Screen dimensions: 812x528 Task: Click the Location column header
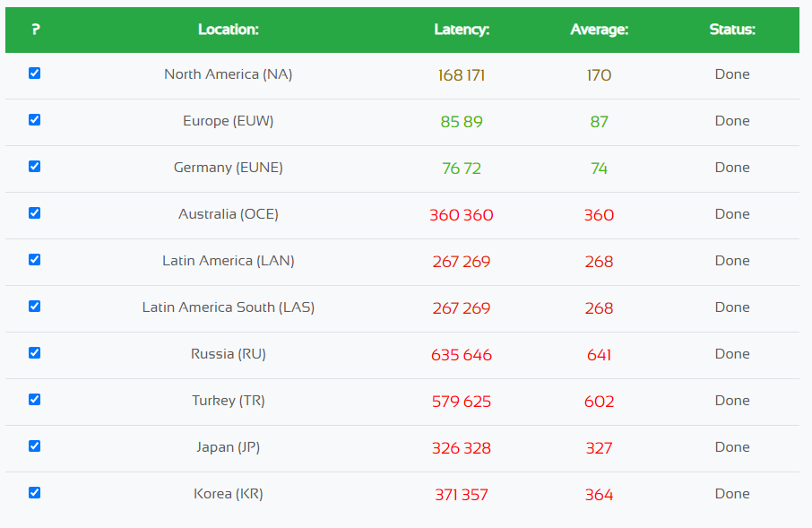228,30
